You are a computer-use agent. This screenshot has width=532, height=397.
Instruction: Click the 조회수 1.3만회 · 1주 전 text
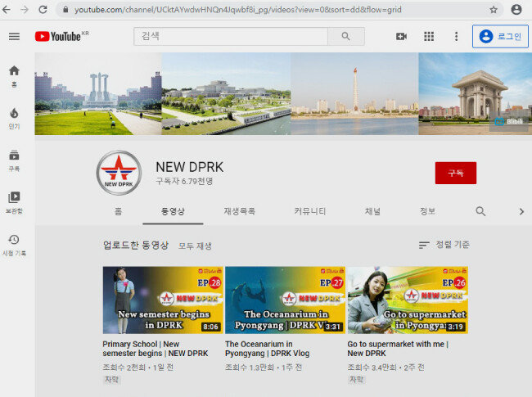tap(264, 368)
